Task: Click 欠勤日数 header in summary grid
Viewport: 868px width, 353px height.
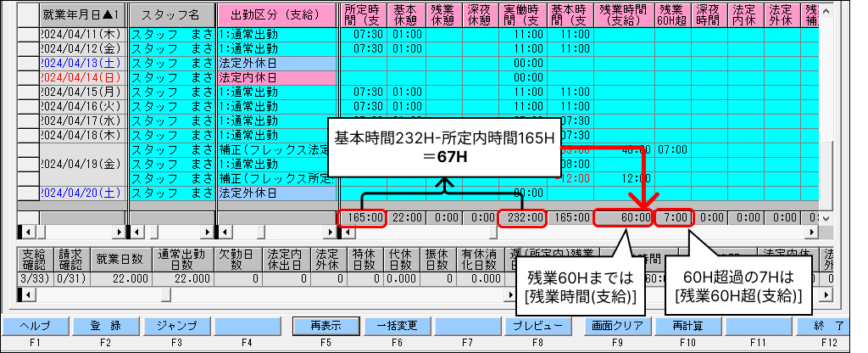Action: (x=236, y=259)
